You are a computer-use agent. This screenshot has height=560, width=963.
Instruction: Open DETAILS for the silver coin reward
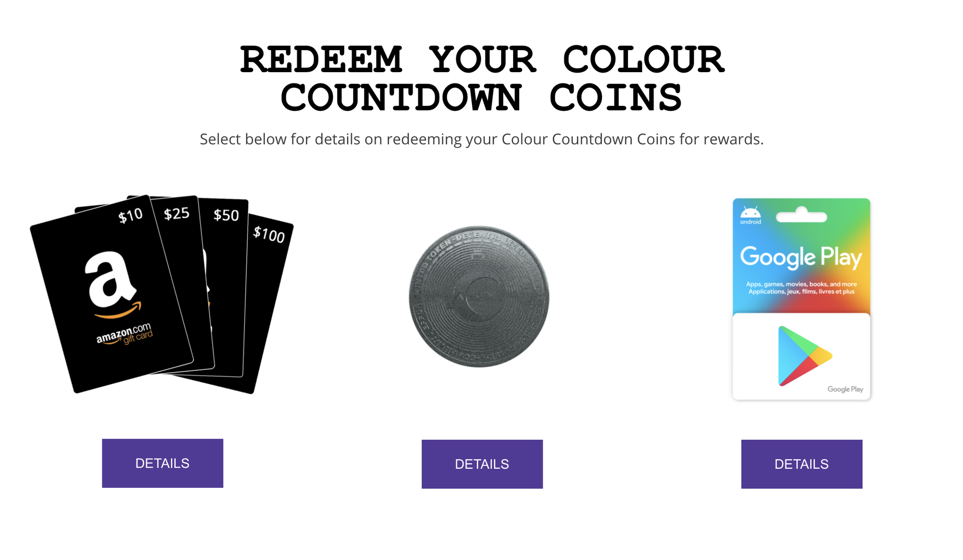(x=482, y=464)
